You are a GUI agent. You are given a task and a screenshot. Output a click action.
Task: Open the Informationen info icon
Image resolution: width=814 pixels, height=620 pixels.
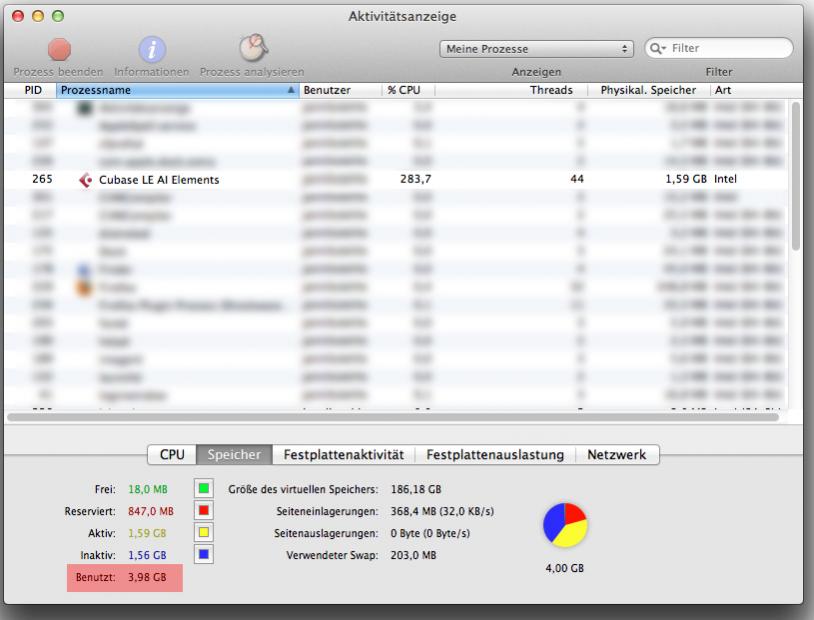pyautogui.click(x=151, y=50)
